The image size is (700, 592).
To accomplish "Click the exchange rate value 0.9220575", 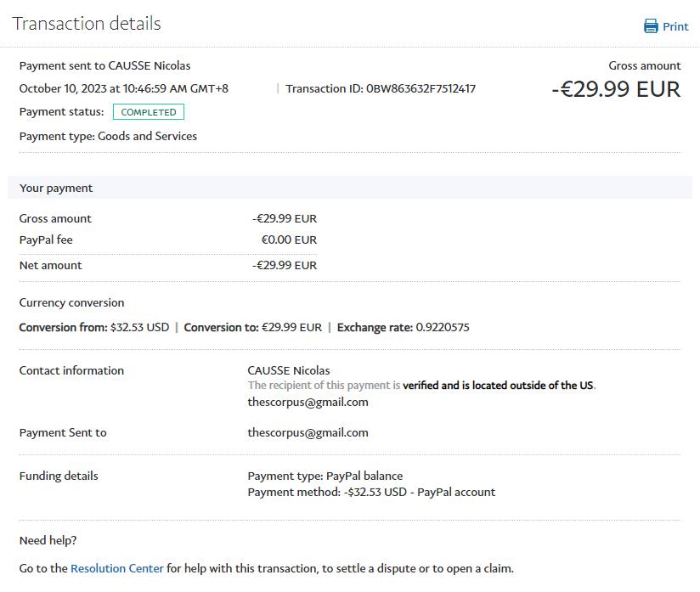I will [442, 327].
